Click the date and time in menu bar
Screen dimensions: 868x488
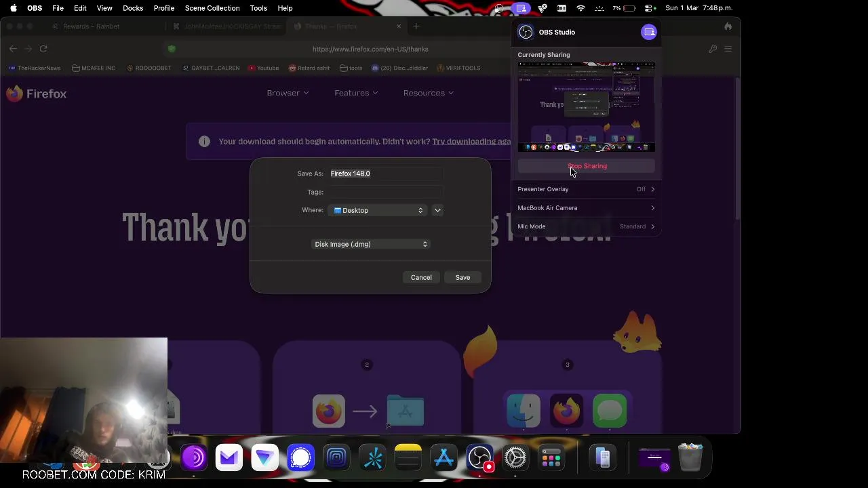(698, 8)
